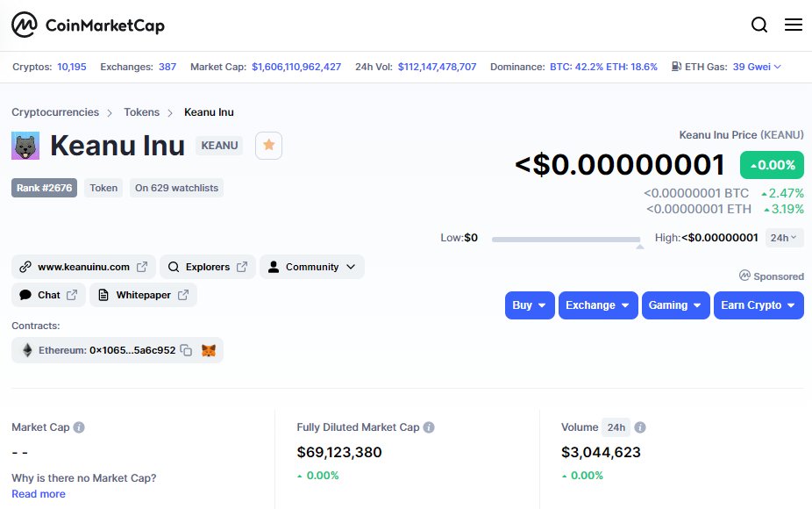Click the Market Cap info icon
The height and width of the screenshot is (509, 812).
tap(79, 427)
